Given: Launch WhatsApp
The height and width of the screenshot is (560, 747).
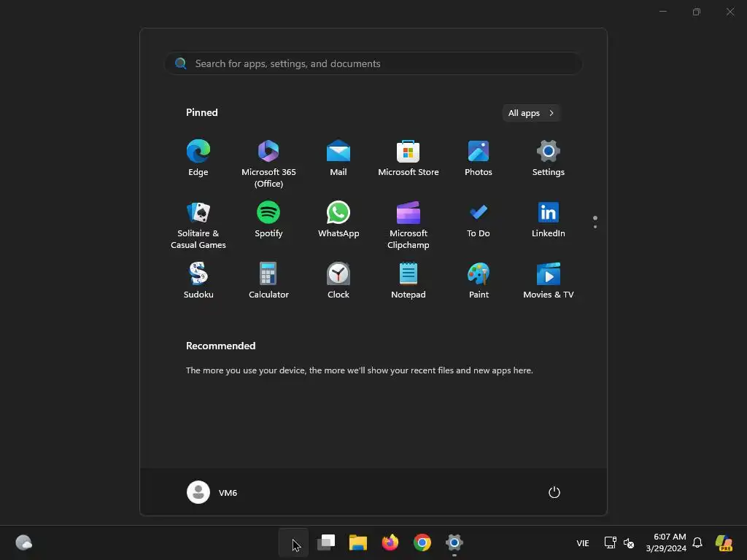Looking at the screenshot, I should tap(338, 220).
